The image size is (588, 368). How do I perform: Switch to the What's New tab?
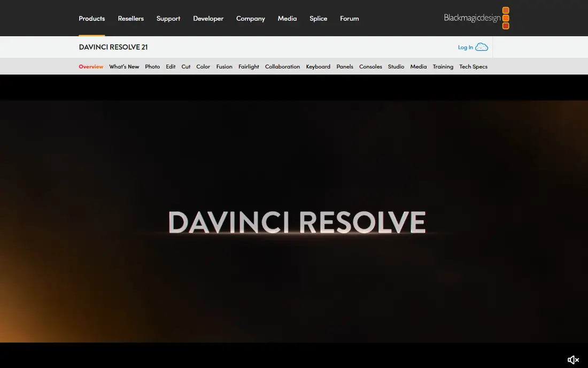click(x=124, y=66)
